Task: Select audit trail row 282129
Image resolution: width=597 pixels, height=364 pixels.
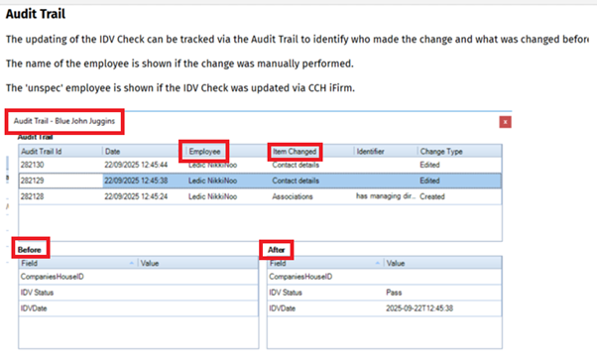Action: coord(260,181)
